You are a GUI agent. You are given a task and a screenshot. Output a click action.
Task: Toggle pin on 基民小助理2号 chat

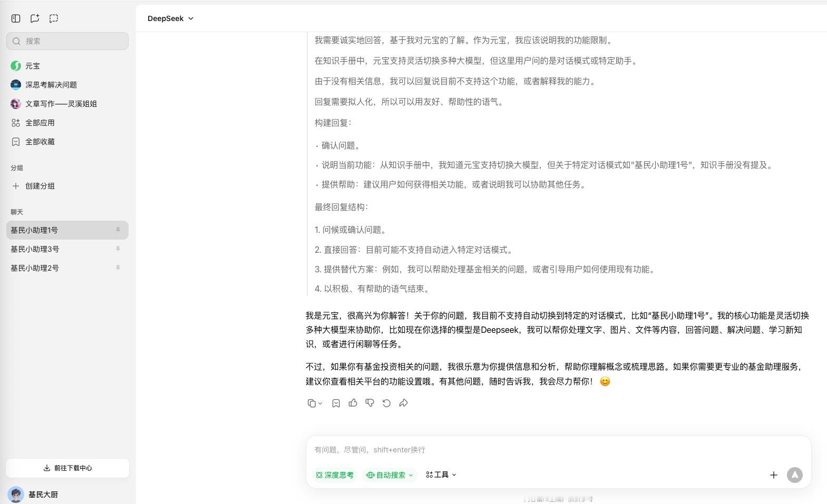(x=118, y=268)
